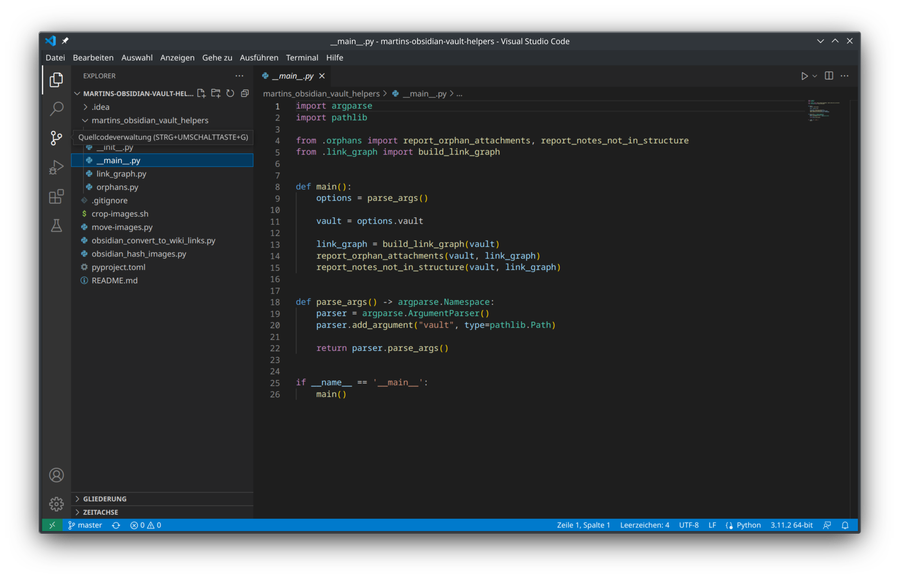This screenshot has height=580, width=900.
Task: Open the Ausführen menu
Action: point(259,57)
